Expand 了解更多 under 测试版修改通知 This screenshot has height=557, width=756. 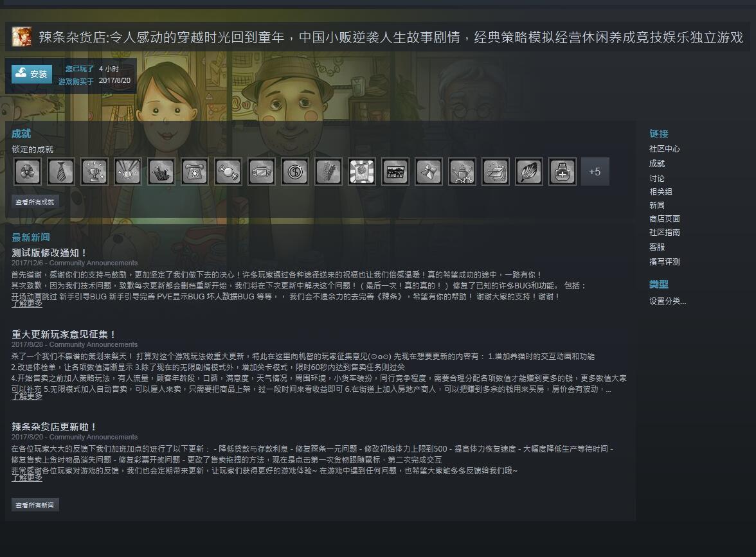[x=27, y=303]
